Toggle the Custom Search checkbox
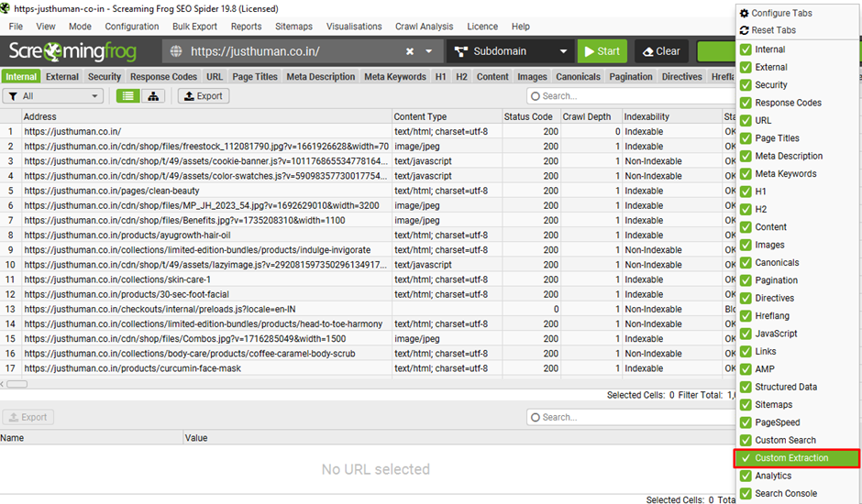 [746, 440]
